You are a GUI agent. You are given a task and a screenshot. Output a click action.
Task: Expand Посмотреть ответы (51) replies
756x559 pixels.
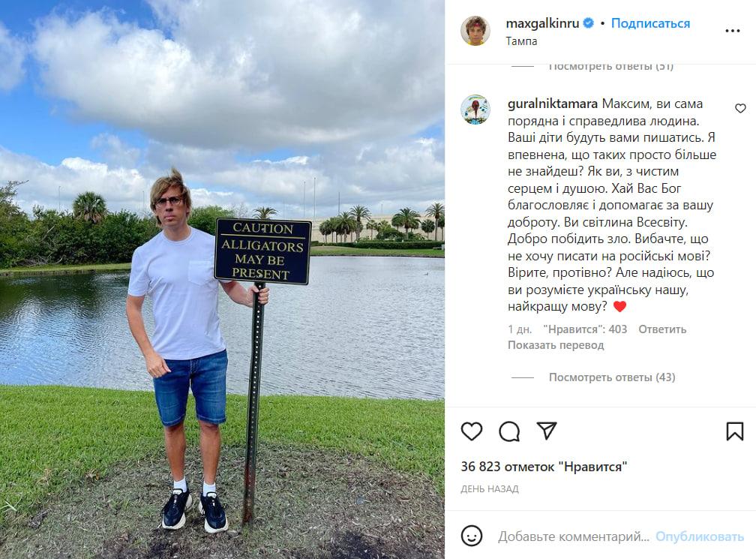coord(610,66)
